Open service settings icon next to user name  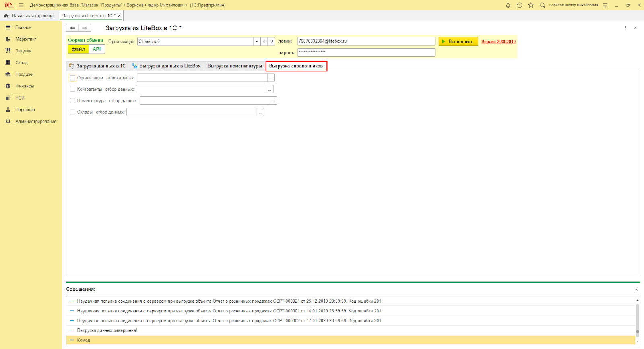[605, 5]
